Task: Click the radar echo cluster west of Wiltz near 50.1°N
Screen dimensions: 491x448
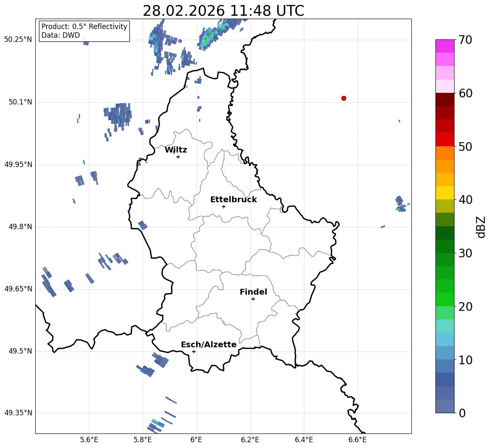Action: pyautogui.click(x=118, y=116)
